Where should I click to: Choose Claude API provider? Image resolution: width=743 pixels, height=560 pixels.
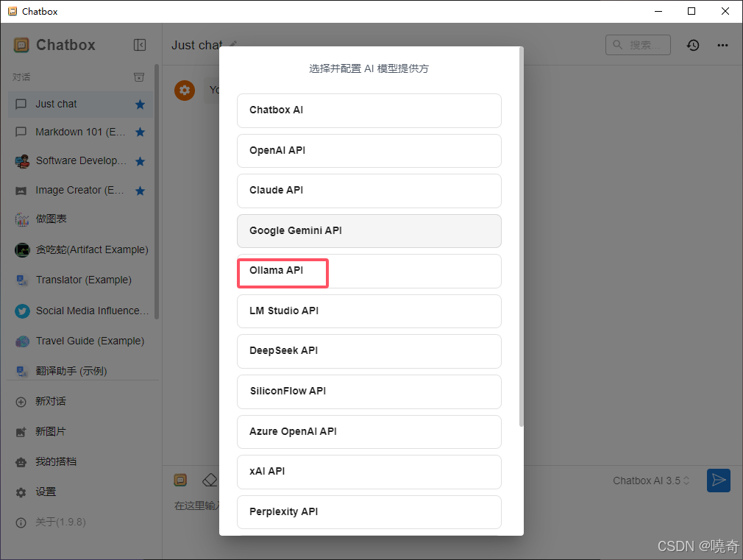[369, 191]
